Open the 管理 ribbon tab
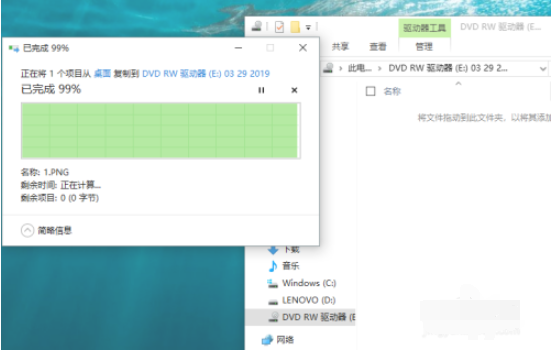Viewport: 552px width, 360px height. point(424,47)
